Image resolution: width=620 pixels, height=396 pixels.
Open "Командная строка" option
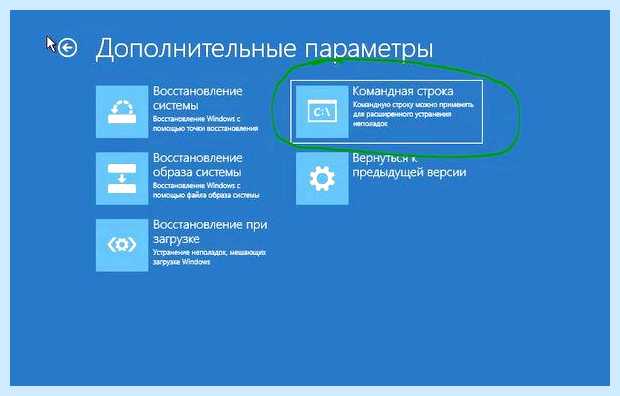(403, 91)
